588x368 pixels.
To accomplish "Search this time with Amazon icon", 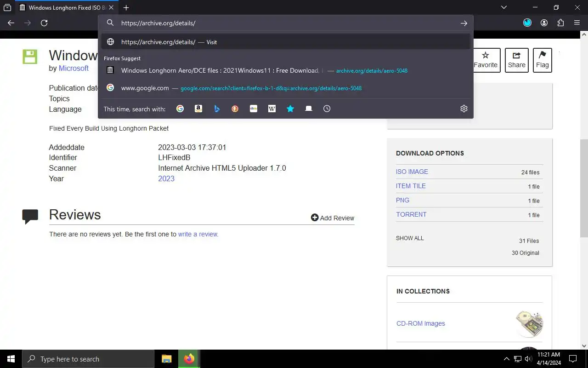I will [x=198, y=109].
